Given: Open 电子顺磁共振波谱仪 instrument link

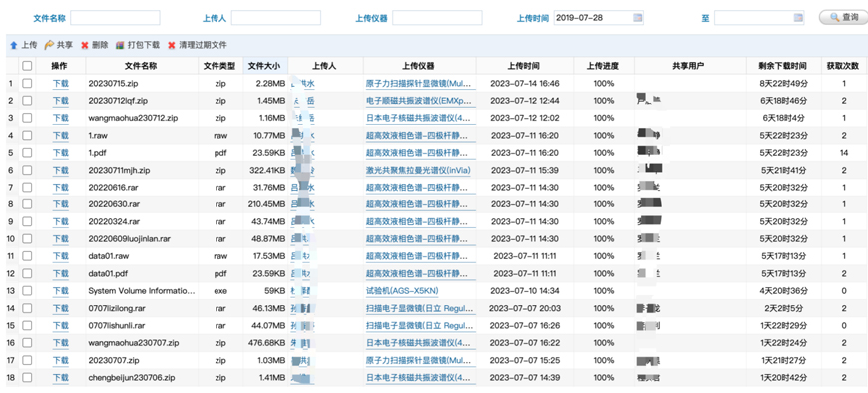Looking at the screenshot, I should 420,101.
